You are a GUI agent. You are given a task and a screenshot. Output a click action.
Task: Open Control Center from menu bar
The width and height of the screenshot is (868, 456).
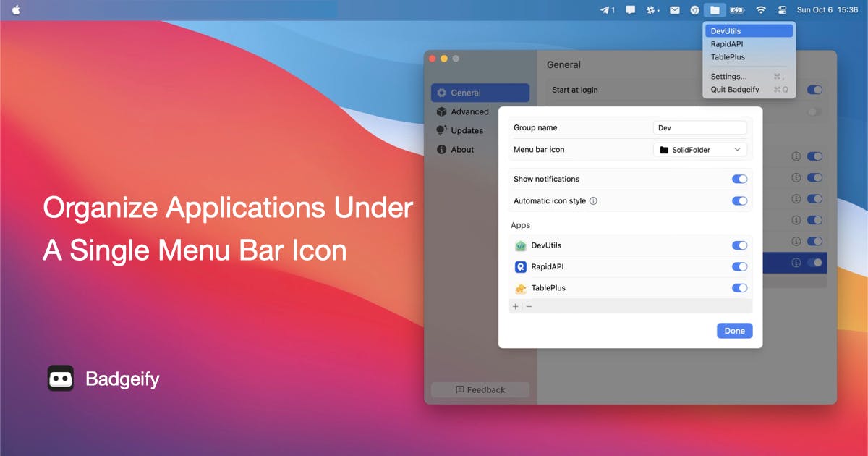(x=782, y=10)
